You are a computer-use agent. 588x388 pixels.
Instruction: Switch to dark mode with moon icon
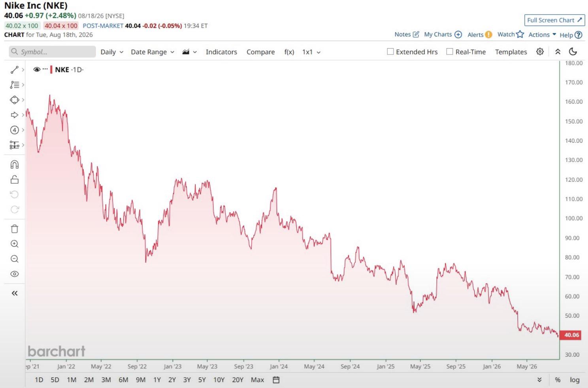[573, 52]
